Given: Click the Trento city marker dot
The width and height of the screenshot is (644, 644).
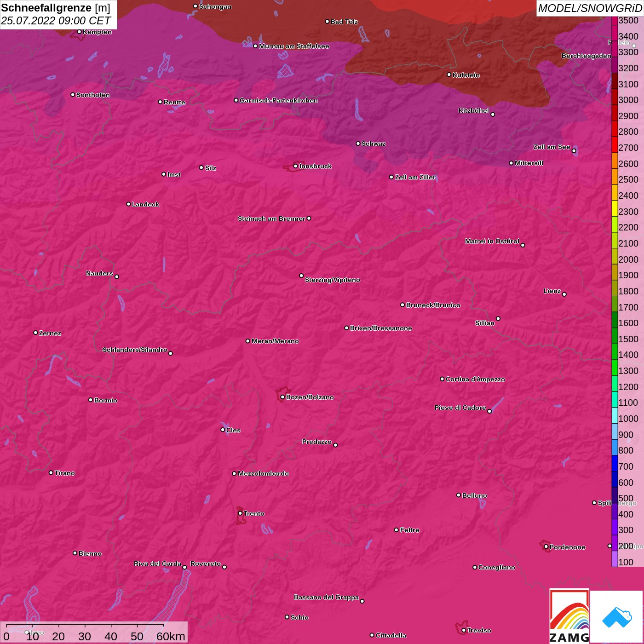Looking at the screenshot, I should tap(240, 513).
